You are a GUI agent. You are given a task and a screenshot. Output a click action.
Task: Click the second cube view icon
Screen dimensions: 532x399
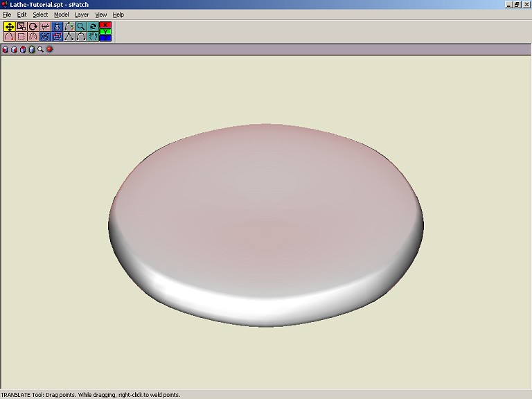coord(14,50)
